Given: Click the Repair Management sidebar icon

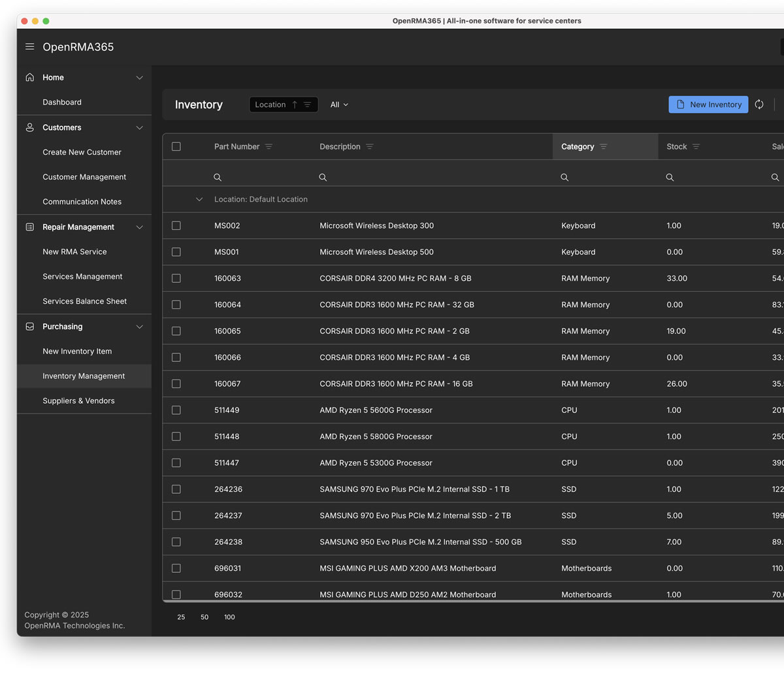Looking at the screenshot, I should click(29, 227).
